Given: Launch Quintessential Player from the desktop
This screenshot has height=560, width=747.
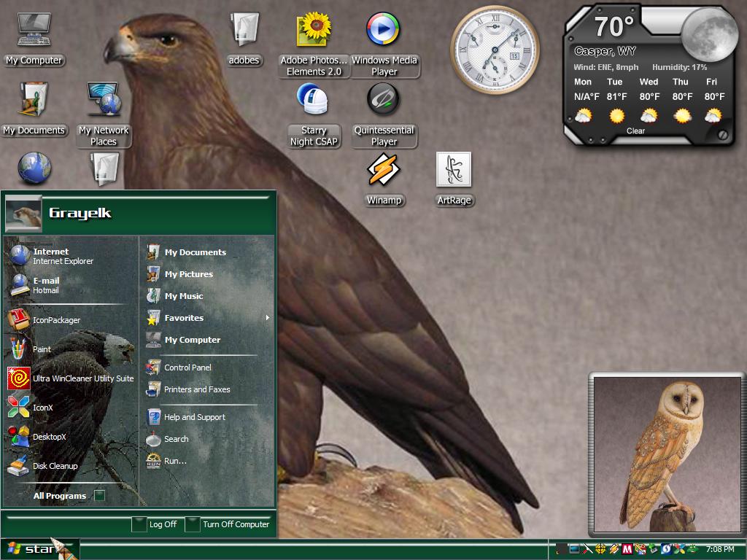Looking at the screenshot, I should coord(384,114).
